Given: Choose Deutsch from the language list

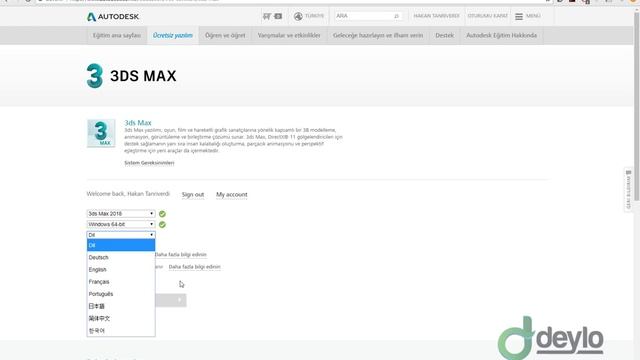Looking at the screenshot, I should 121,258.
